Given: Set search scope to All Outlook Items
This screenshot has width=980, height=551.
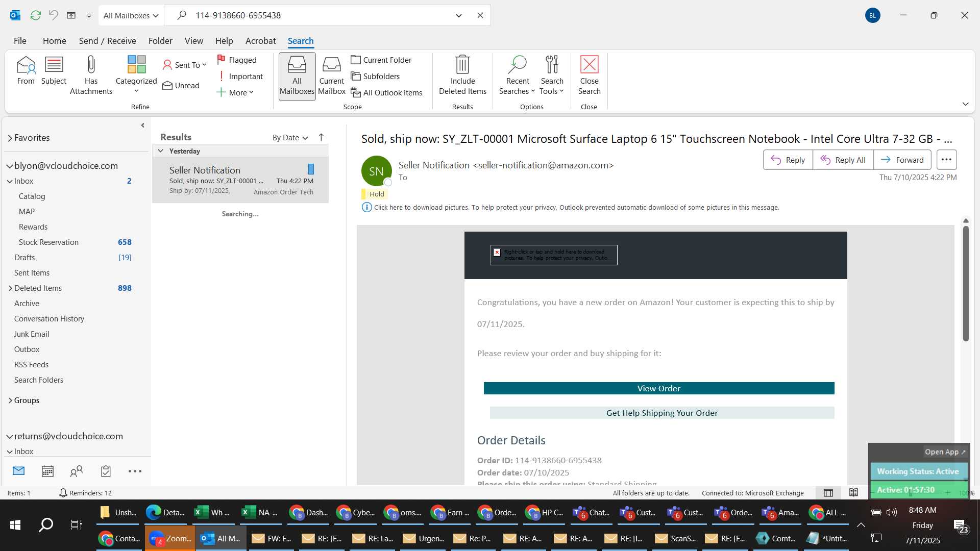Looking at the screenshot, I should pos(387,92).
